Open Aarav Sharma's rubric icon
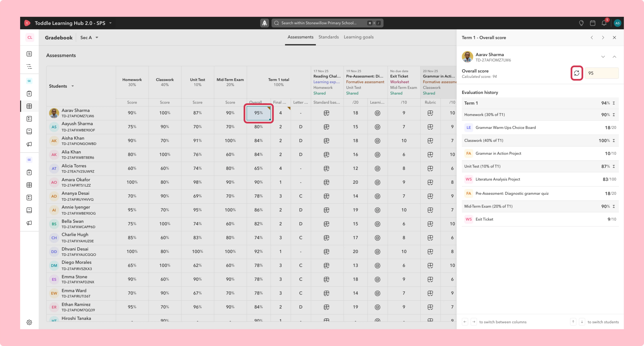The image size is (644, 346). click(x=430, y=113)
